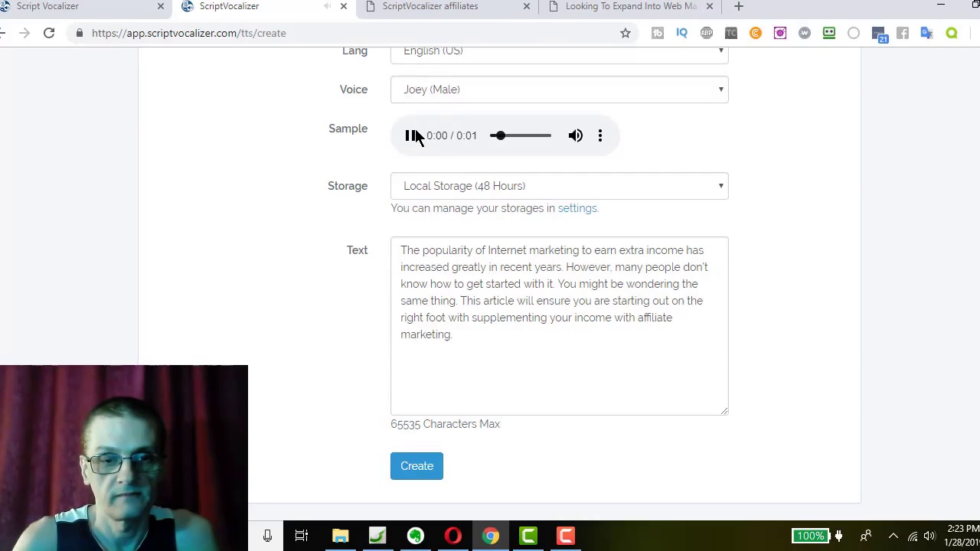Open the green robot extension icon
The height and width of the screenshot is (551, 980).
[x=829, y=33]
